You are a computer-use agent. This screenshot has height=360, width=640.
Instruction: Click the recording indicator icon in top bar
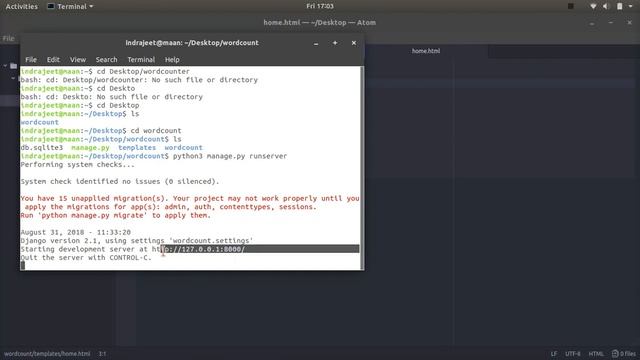tap(571, 6)
